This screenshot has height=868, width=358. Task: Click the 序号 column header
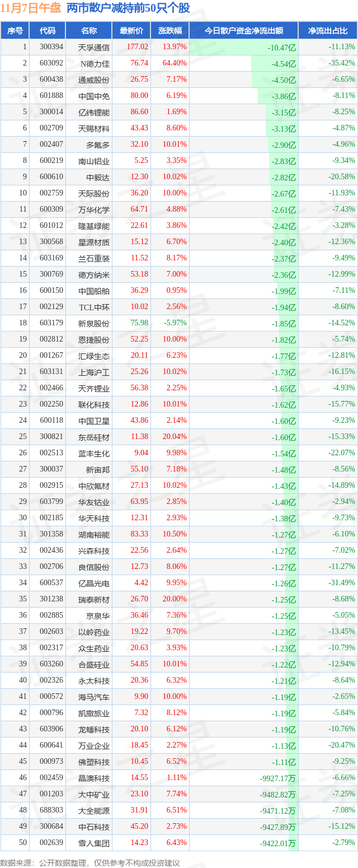pyautogui.click(x=15, y=31)
